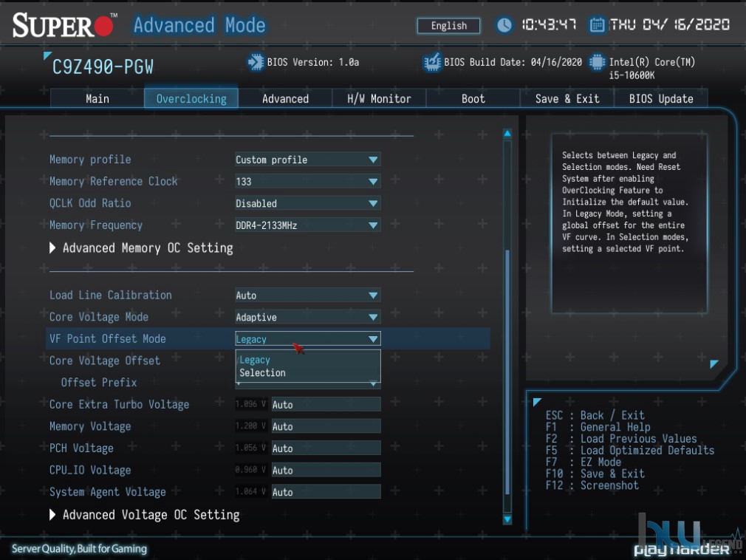Go to the Boot tab
746x560 pixels.
pos(473,98)
